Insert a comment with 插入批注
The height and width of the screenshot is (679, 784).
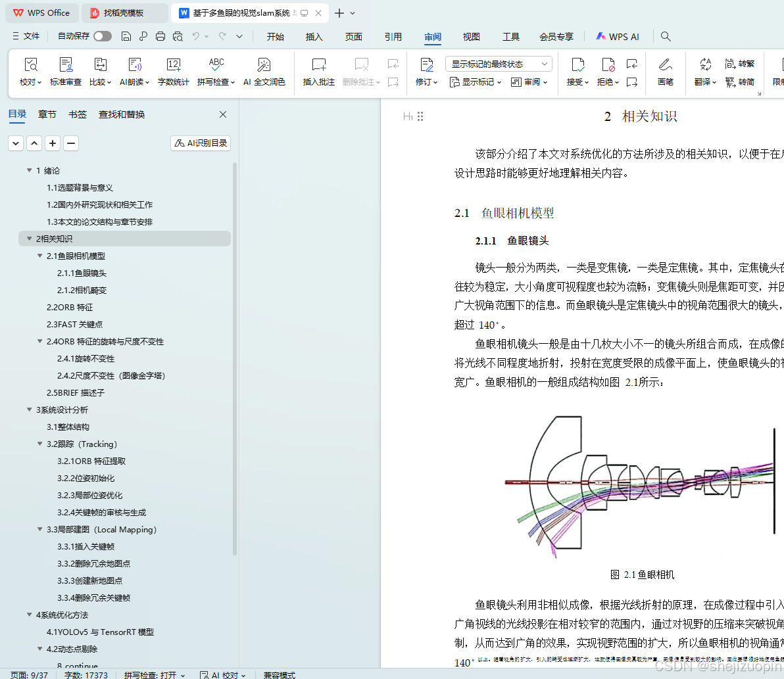pyautogui.click(x=318, y=72)
